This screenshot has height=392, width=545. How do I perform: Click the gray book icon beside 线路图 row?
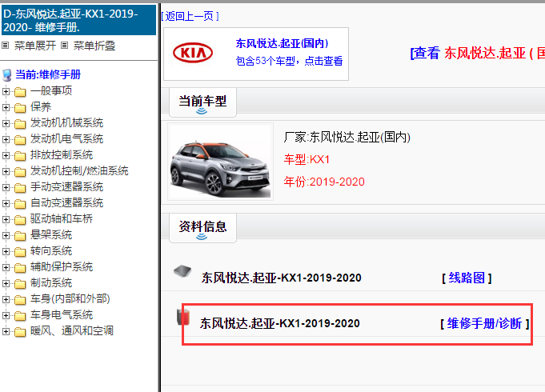point(182,271)
